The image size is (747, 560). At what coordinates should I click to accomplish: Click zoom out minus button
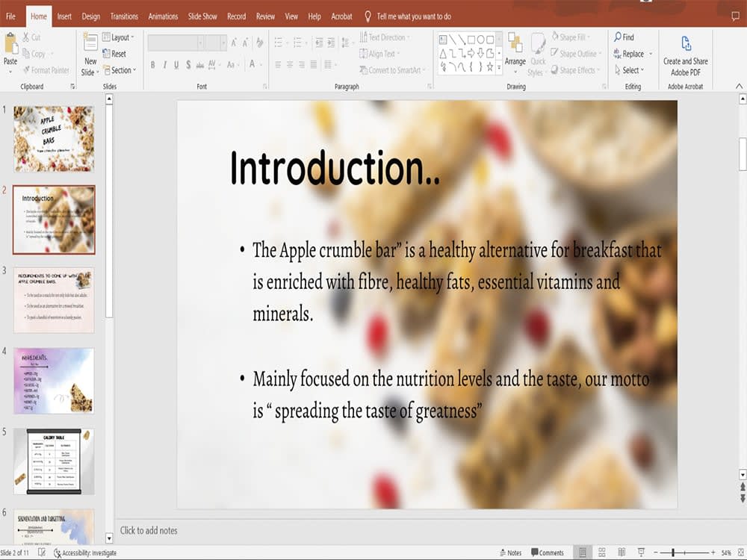pos(656,553)
